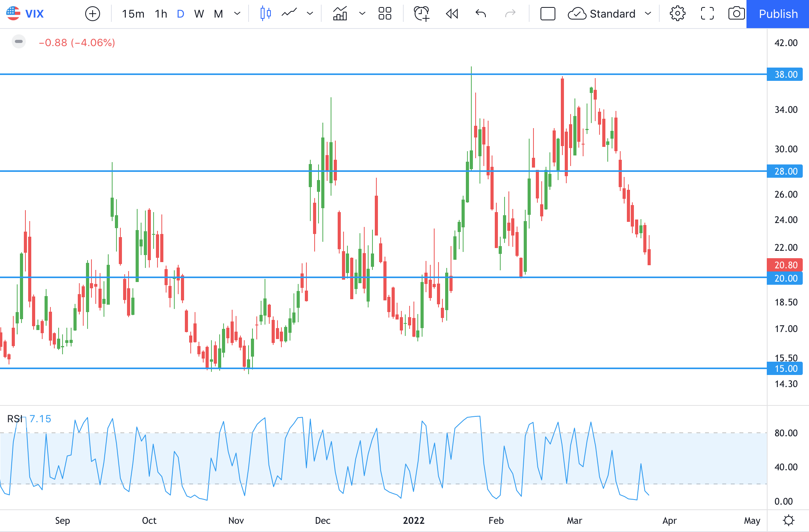Add a comparison symbol with the plus icon

coord(93,14)
